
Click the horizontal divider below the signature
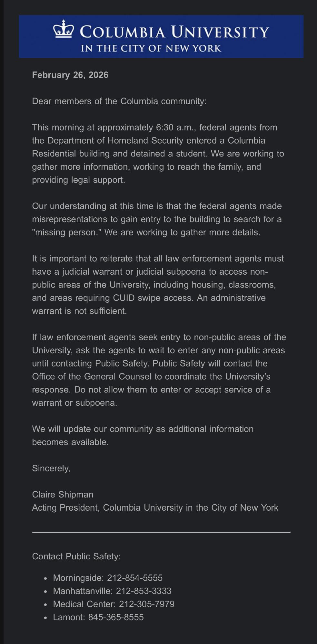(161, 532)
